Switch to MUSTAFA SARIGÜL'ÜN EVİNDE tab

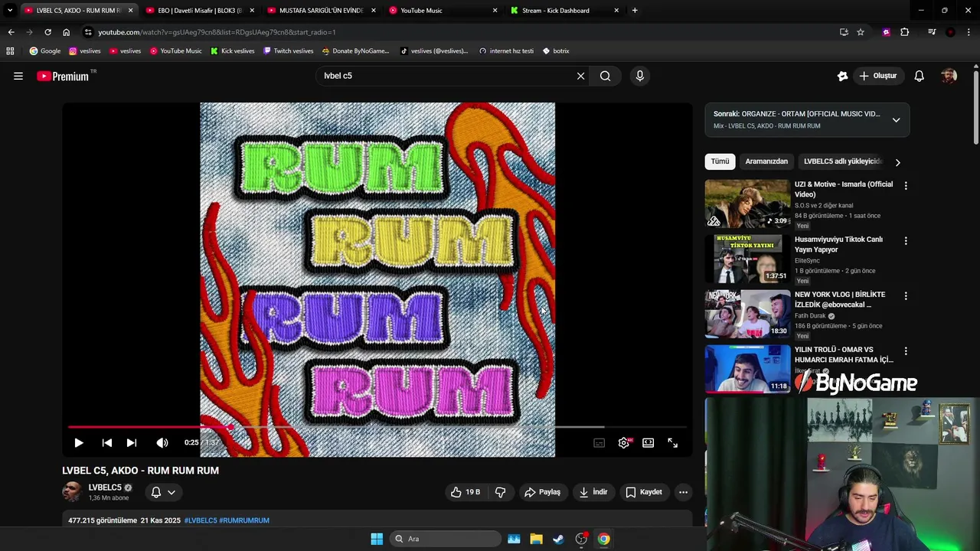pos(322,11)
